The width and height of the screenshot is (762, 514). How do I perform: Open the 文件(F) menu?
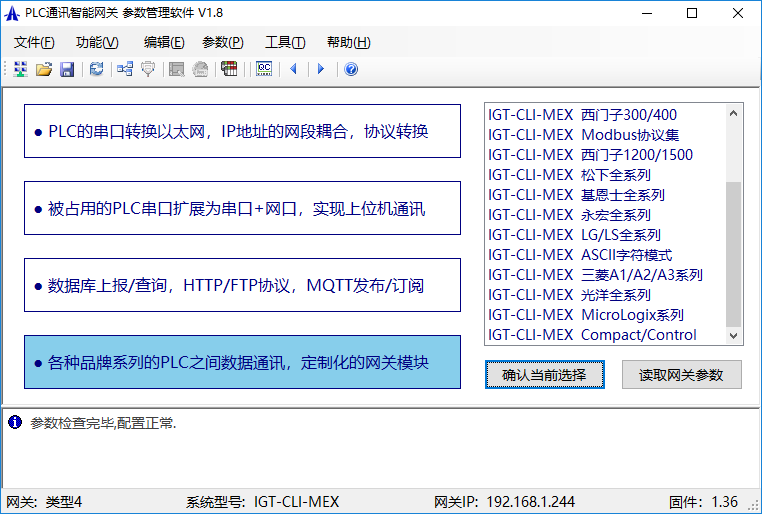click(x=34, y=42)
